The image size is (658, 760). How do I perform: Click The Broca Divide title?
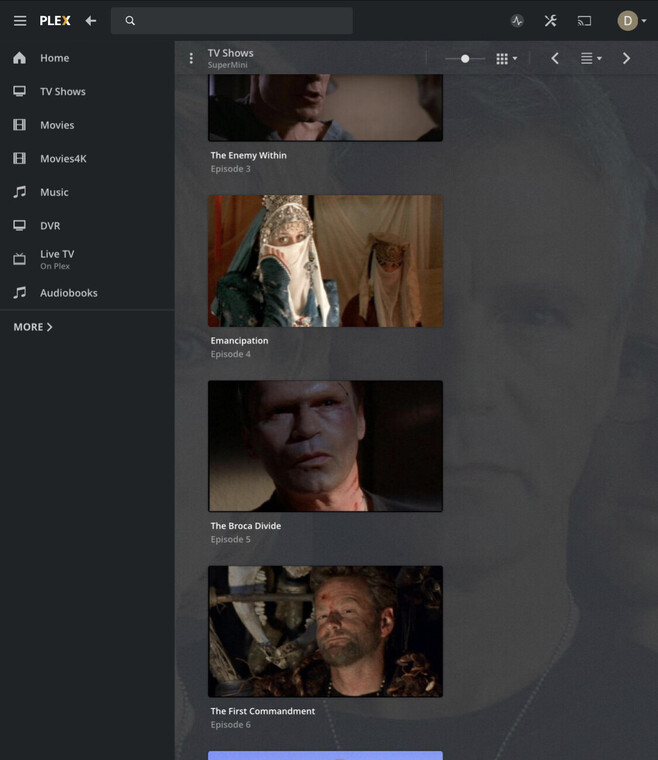[246, 526]
